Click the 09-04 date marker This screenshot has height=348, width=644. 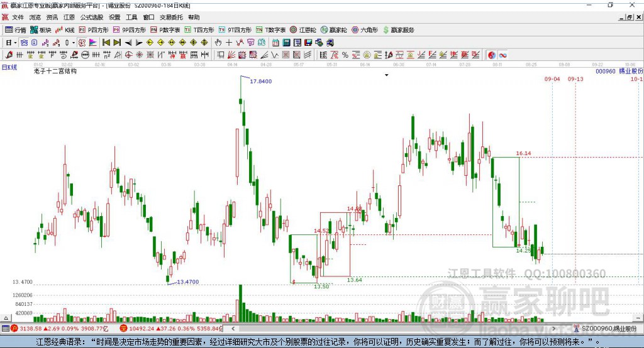pyautogui.click(x=552, y=79)
